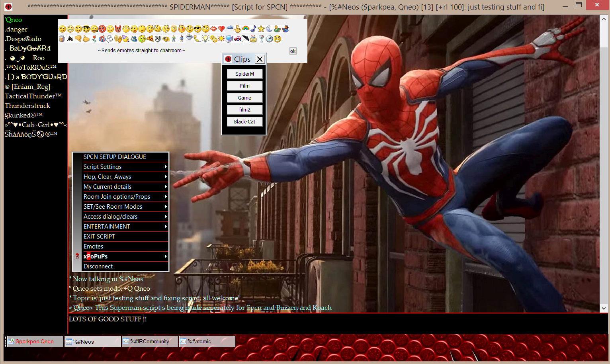
Task: Send the umbrella emote
Action: click(245, 39)
